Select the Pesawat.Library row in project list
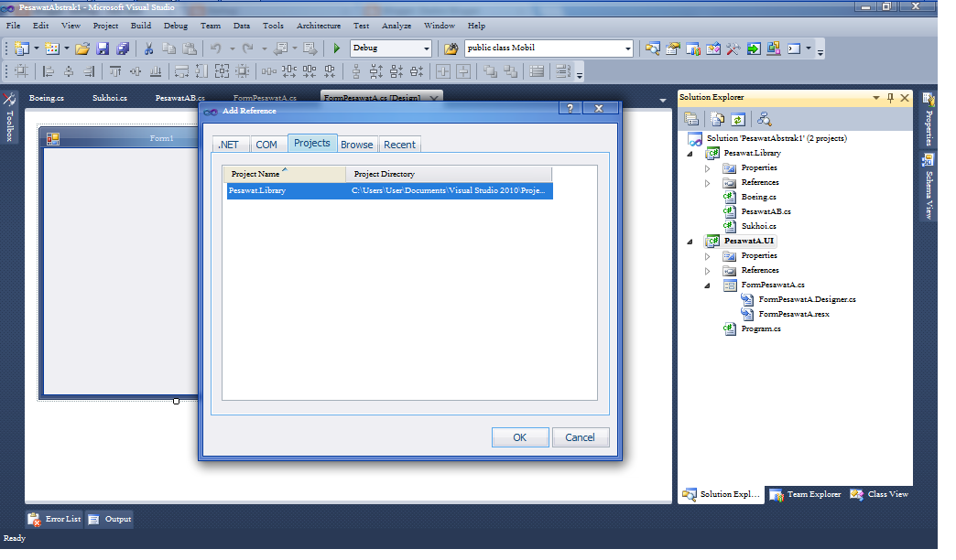 389,190
